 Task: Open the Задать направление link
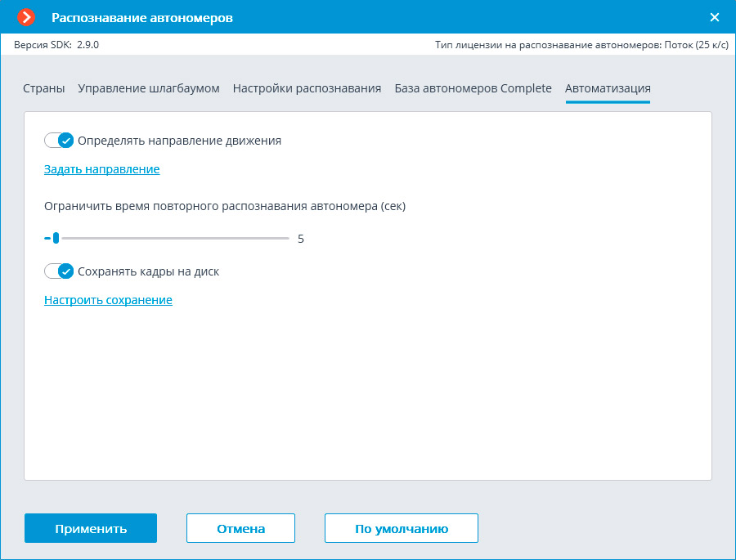[101, 169]
